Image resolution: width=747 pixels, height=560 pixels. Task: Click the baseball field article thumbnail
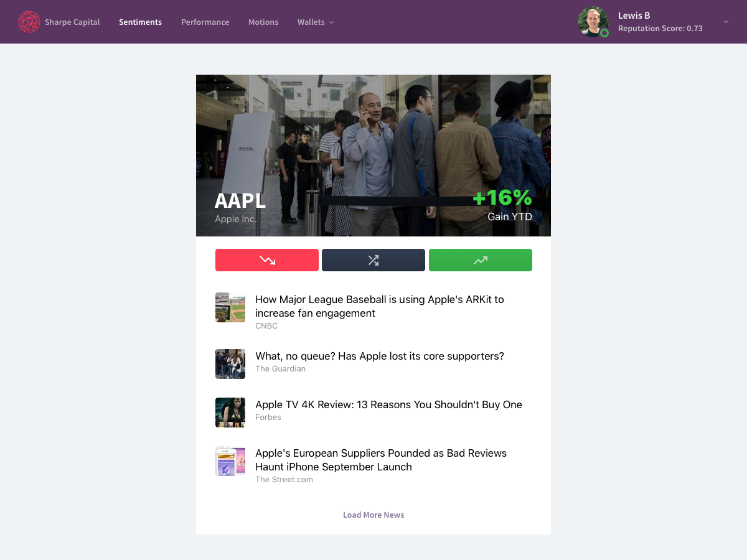(230, 307)
